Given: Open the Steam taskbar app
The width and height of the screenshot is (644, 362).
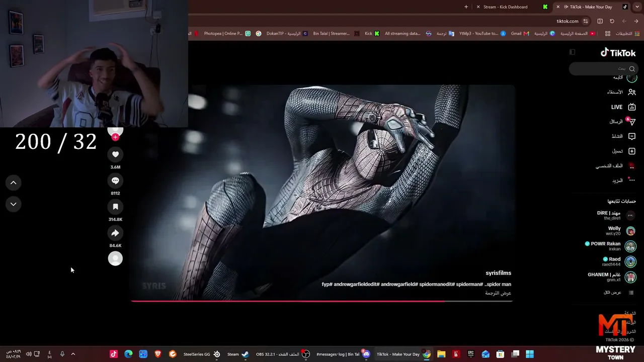Looking at the screenshot, I should tap(238, 354).
